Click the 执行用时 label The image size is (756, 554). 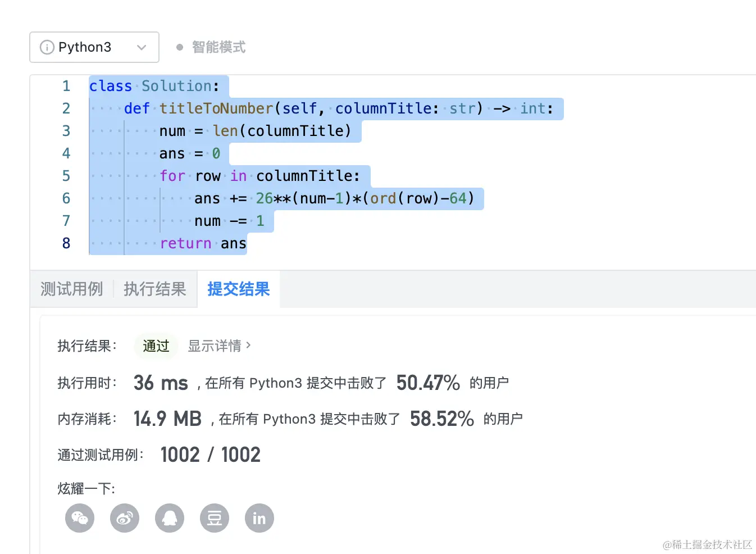tap(87, 383)
